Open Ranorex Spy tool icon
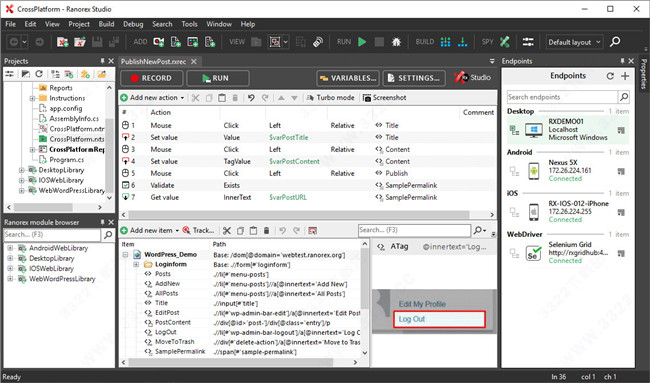 coord(504,41)
